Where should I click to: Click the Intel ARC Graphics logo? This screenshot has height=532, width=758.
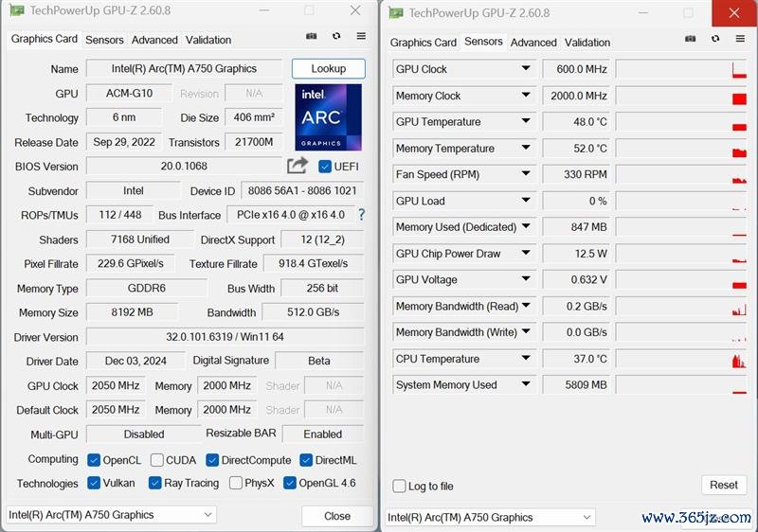click(328, 117)
